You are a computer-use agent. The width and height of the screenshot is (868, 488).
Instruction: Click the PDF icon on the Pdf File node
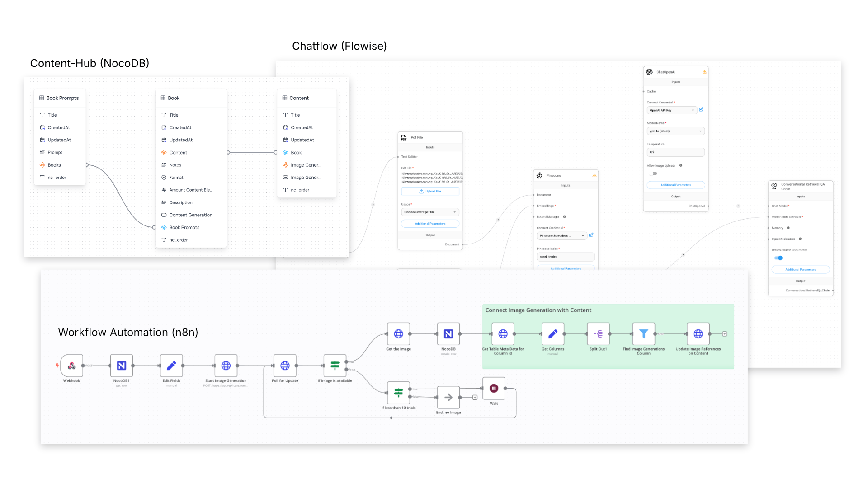click(x=403, y=137)
